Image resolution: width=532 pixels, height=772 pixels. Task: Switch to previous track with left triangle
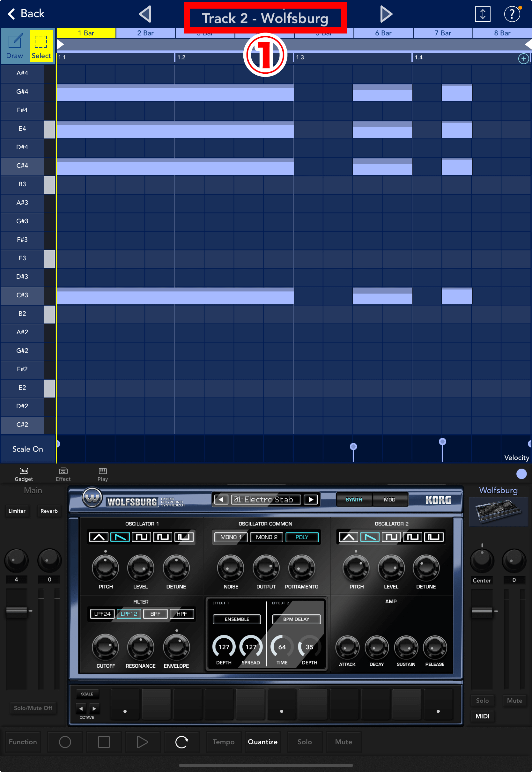point(145,14)
